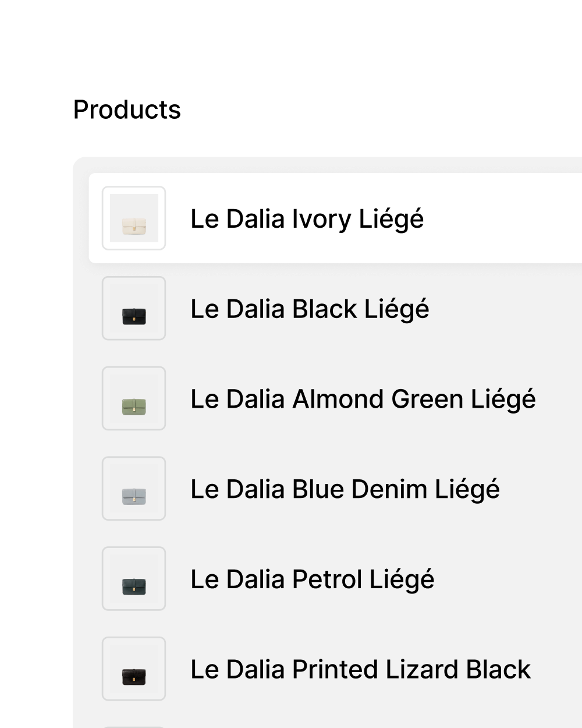Click the blue denim bag thumbnail

(134, 489)
